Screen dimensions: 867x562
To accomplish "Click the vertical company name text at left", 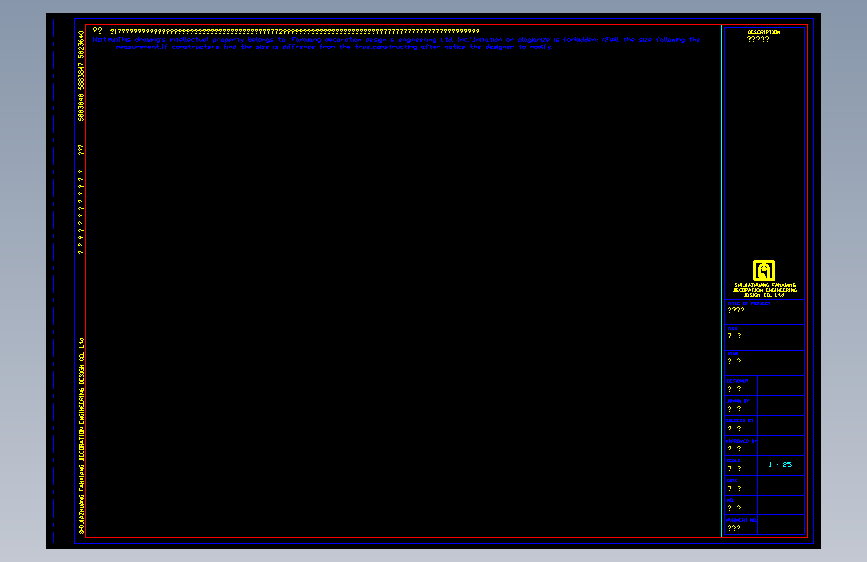I will tap(82, 436).
